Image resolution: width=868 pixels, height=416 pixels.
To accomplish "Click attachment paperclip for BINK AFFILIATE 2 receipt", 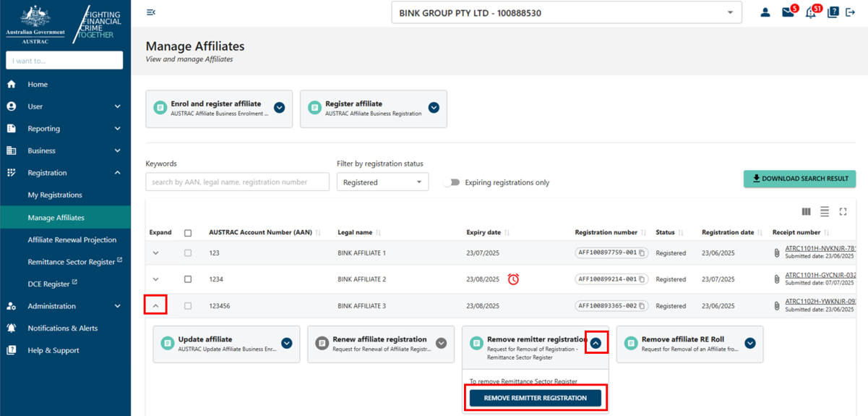I will tap(777, 279).
